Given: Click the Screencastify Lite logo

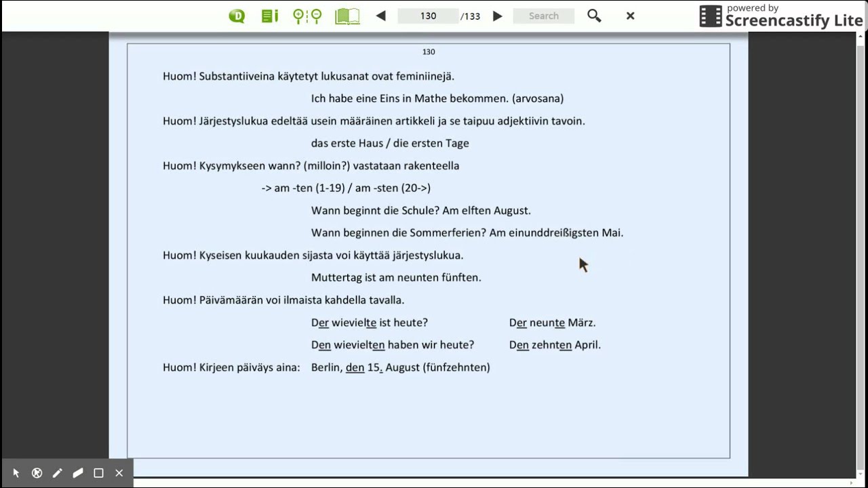Looking at the screenshot, I should click(x=781, y=16).
